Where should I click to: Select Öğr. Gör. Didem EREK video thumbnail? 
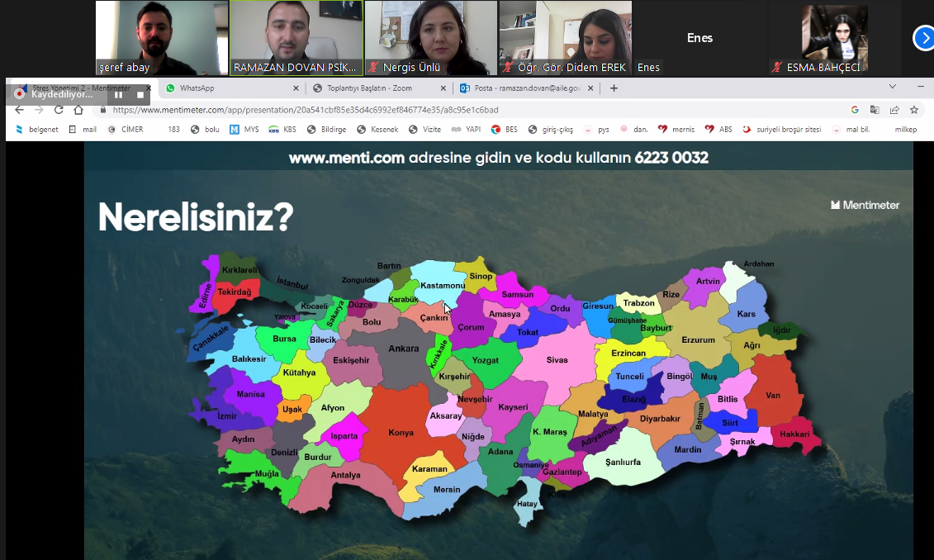[x=566, y=37]
